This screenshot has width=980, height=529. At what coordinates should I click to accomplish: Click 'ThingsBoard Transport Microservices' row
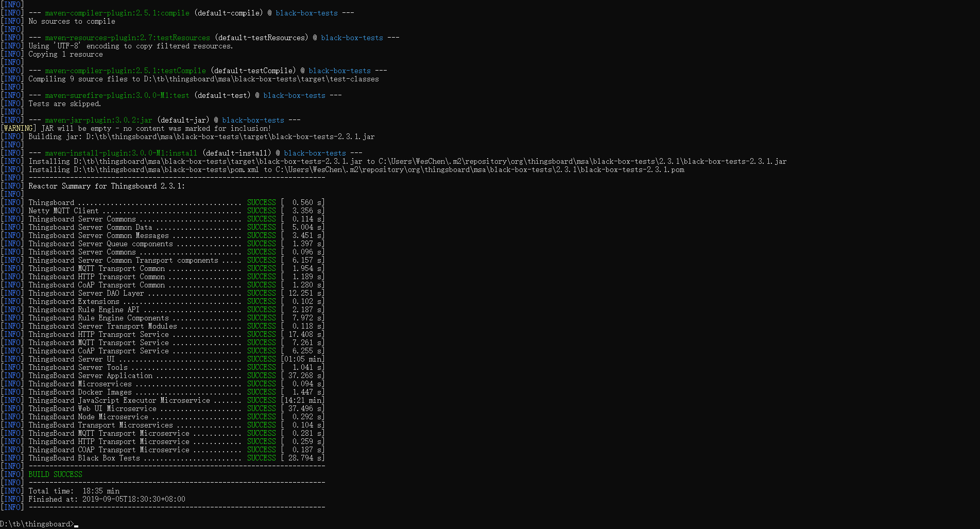point(163,425)
